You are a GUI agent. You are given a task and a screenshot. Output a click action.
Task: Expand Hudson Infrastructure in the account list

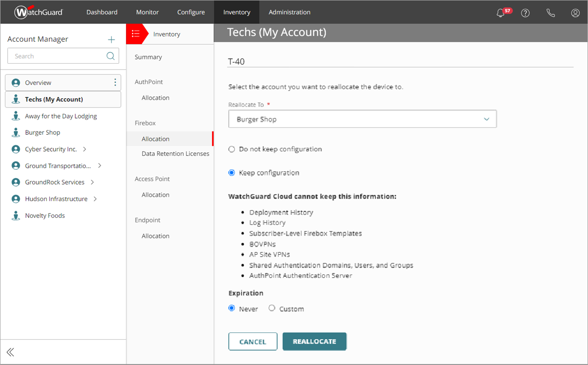[x=94, y=199]
